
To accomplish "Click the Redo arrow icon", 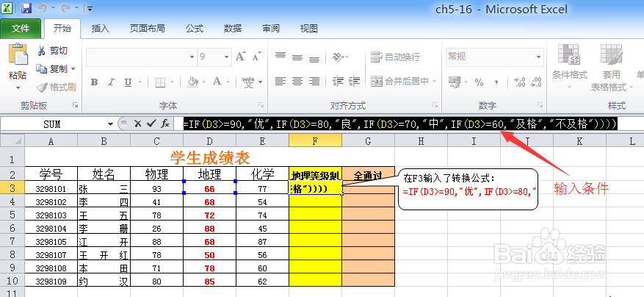I will [65, 8].
